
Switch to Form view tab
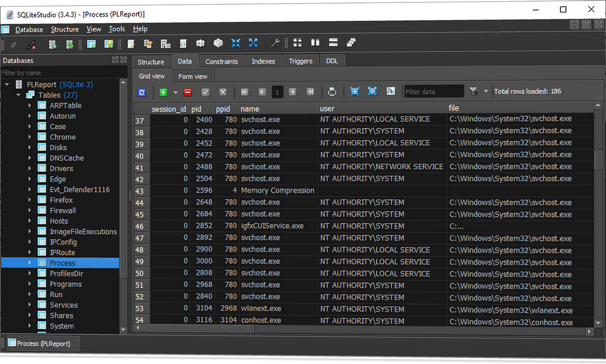click(x=193, y=76)
